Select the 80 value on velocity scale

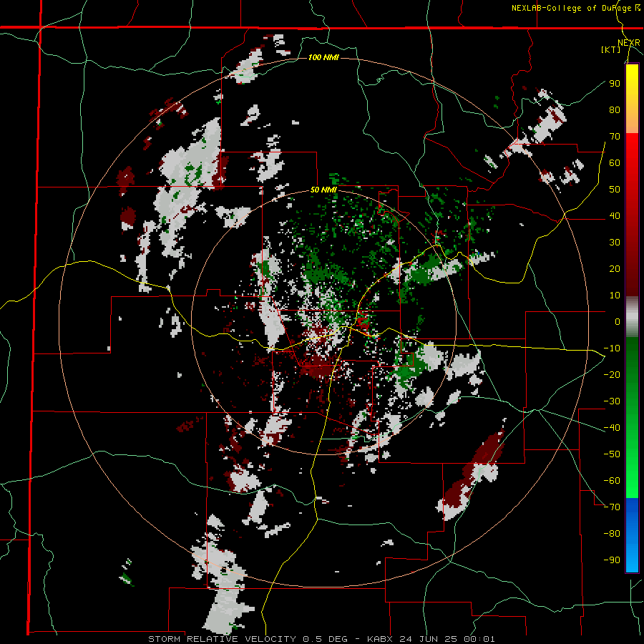tap(615, 110)
